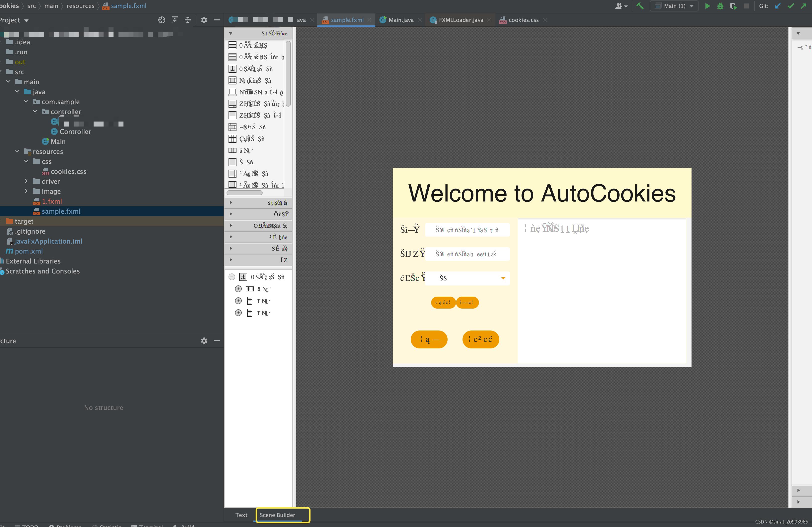Click the Git commit checkmark icon
This screenshot has width=812, height=527.
(x=791, y=6)
